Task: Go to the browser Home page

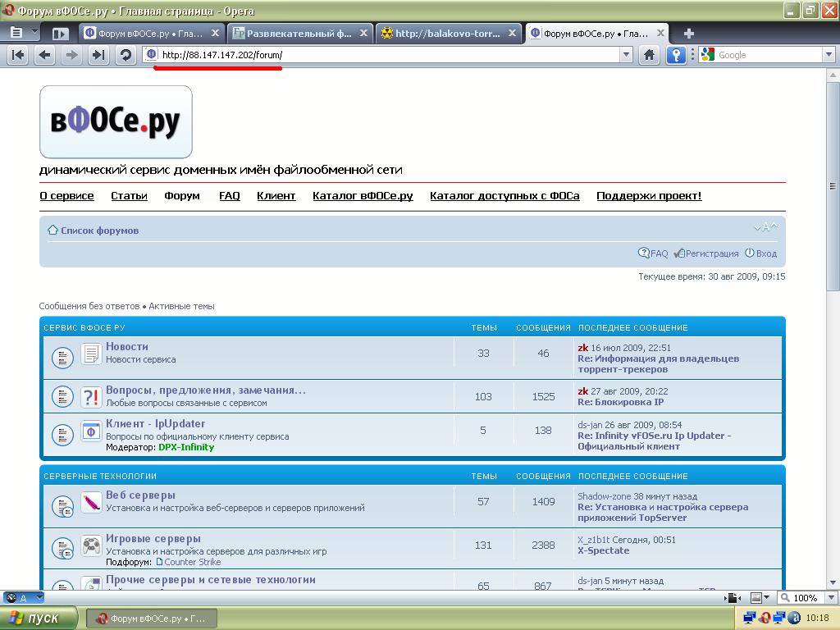Action: coord(649,55)
